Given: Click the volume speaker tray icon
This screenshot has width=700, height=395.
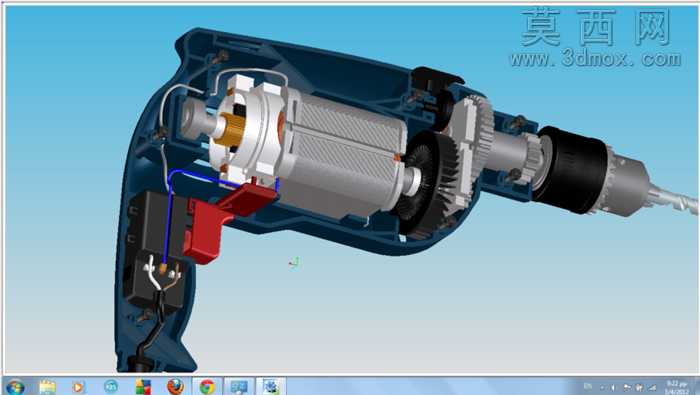Looking at the screenshot, I should [612, 387].
